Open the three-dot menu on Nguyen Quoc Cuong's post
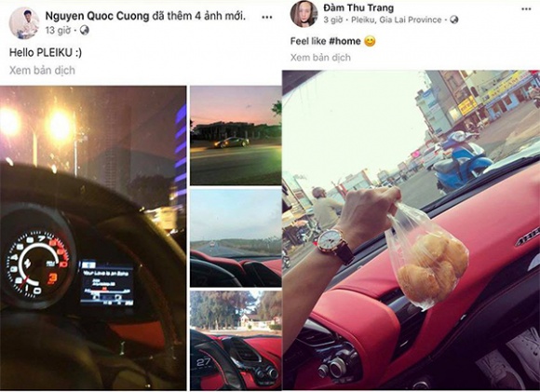Screen dimensions: 540x392 click(267, 17)
